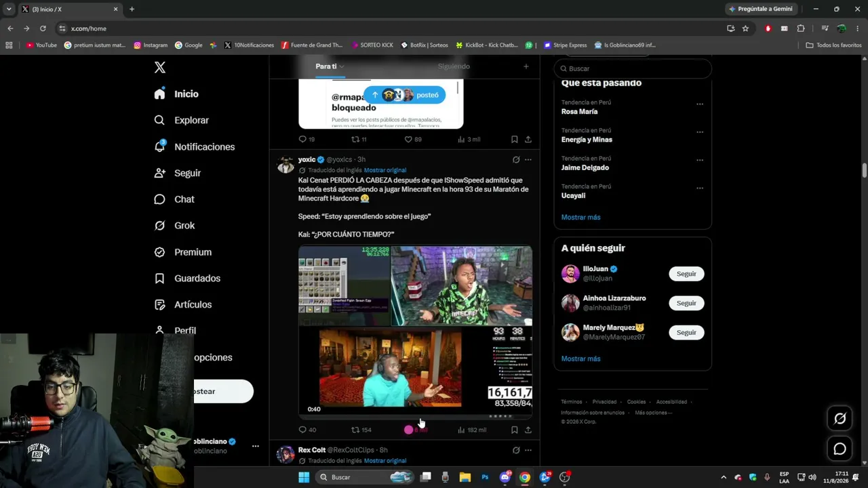
Task: Open more options on yoxic's post
Action: (x=528, y=160)
